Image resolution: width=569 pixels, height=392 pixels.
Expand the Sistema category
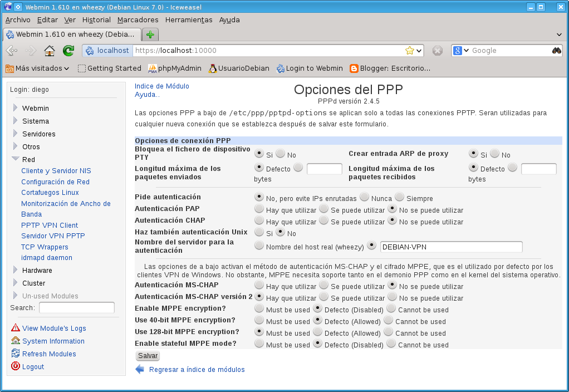pos(15,120)
